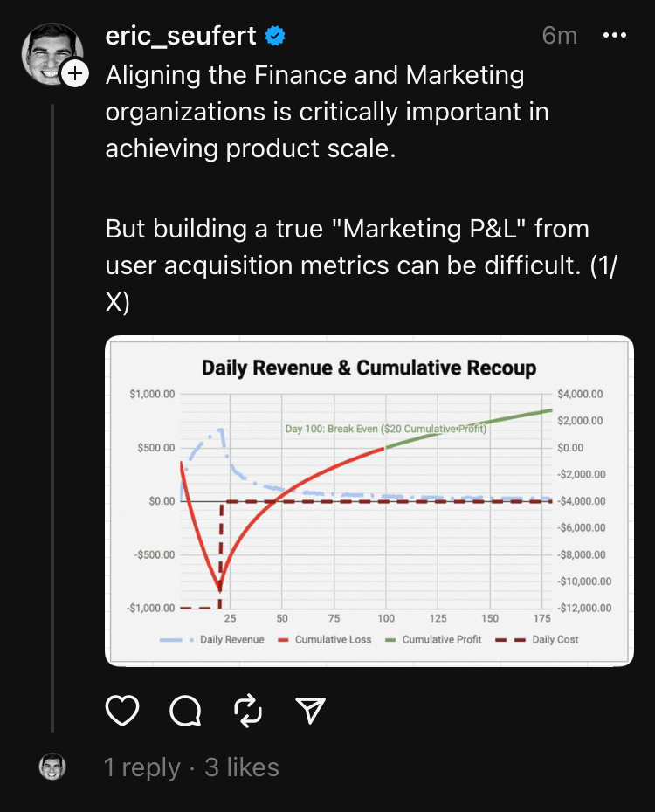Click the 6m timestamp
Screen dimensions: 655x812
tap(559, 35)
